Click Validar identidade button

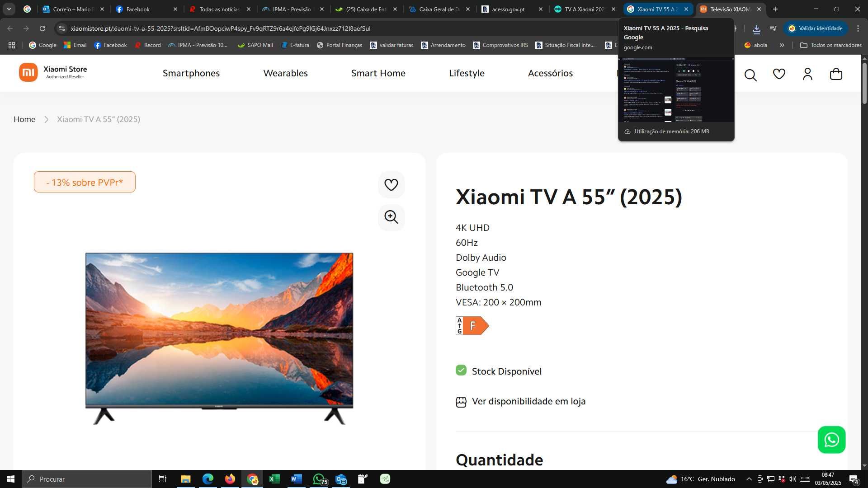(x=816, y=28)
